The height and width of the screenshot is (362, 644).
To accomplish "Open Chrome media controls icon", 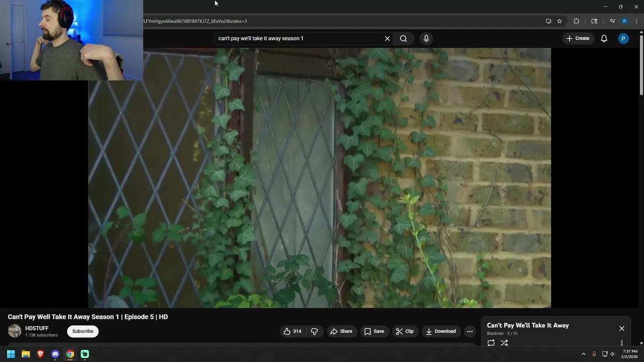I will click(612, 21).
